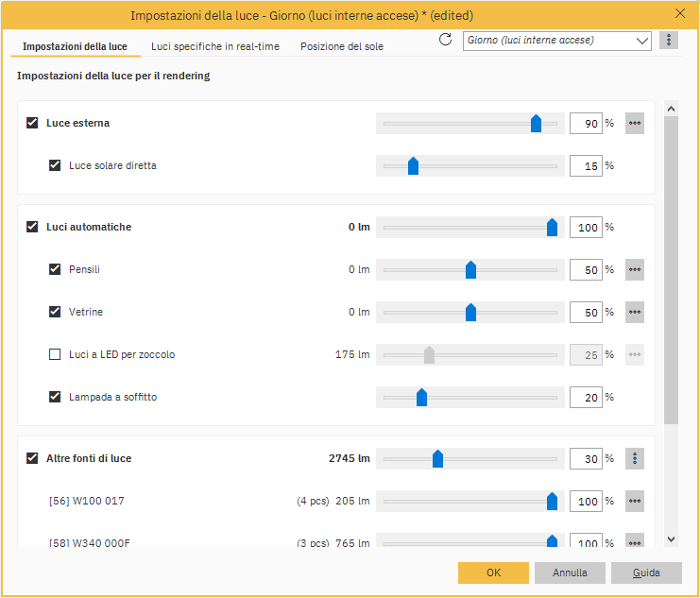Click the Luce esterna slider handle
Viewport: 700px width, 598px height.
click(x=536, y=123)
